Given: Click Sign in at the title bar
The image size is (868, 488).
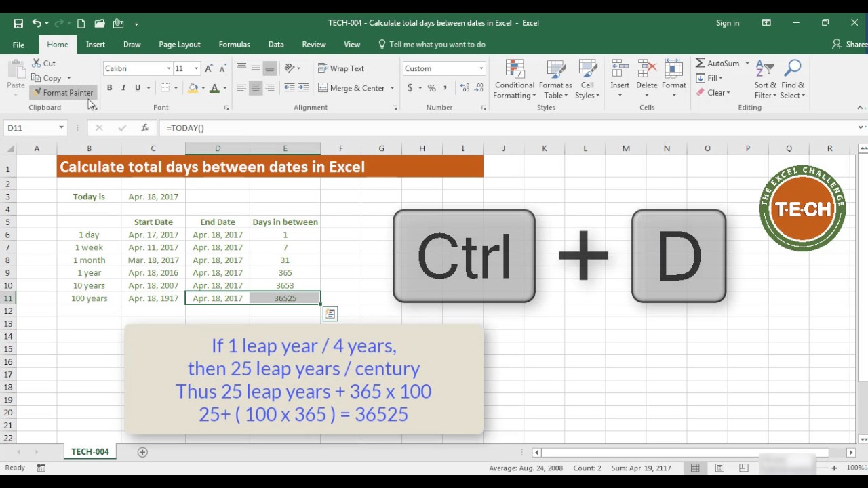Looking at the screenshot, I should tap(728, 23).
